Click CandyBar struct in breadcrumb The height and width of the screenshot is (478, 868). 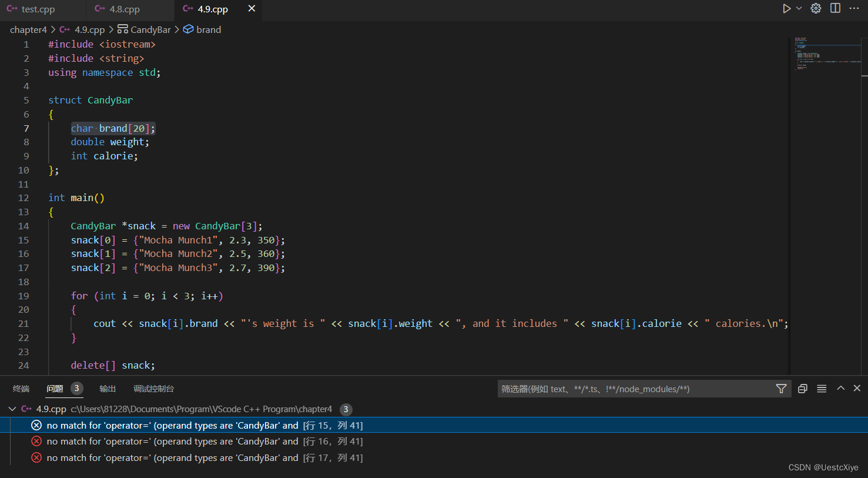coord(150,29)
